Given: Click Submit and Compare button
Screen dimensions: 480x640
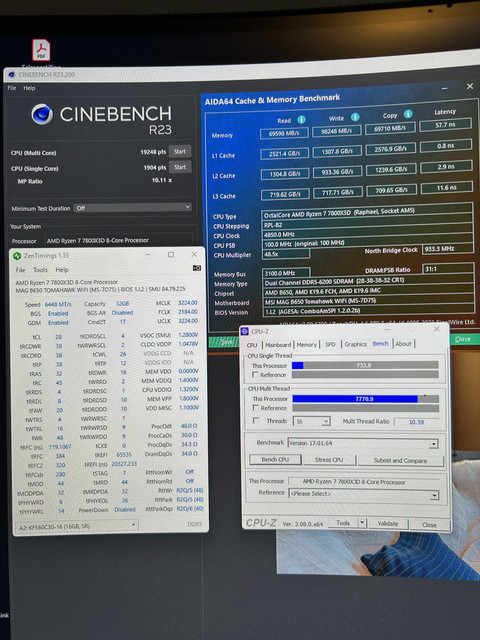Looking at the screenshot, I should pos(400,461).
